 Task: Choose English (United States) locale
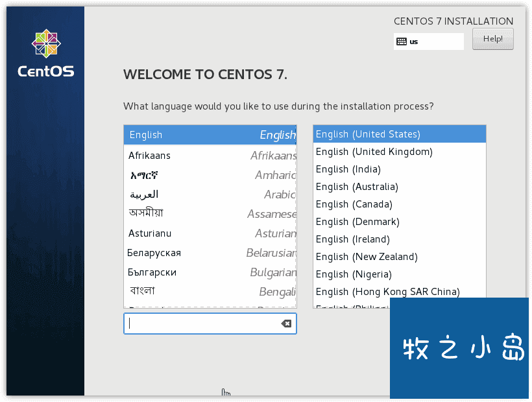point(400,134)
